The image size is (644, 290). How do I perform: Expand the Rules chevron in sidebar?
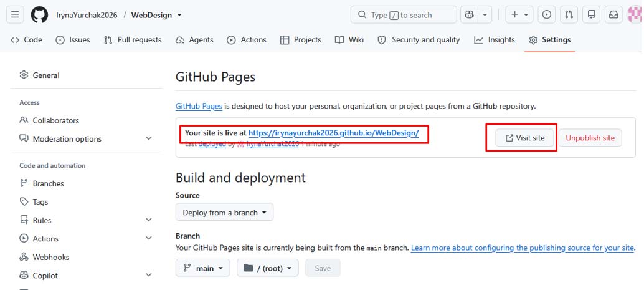tap(149, 220)
